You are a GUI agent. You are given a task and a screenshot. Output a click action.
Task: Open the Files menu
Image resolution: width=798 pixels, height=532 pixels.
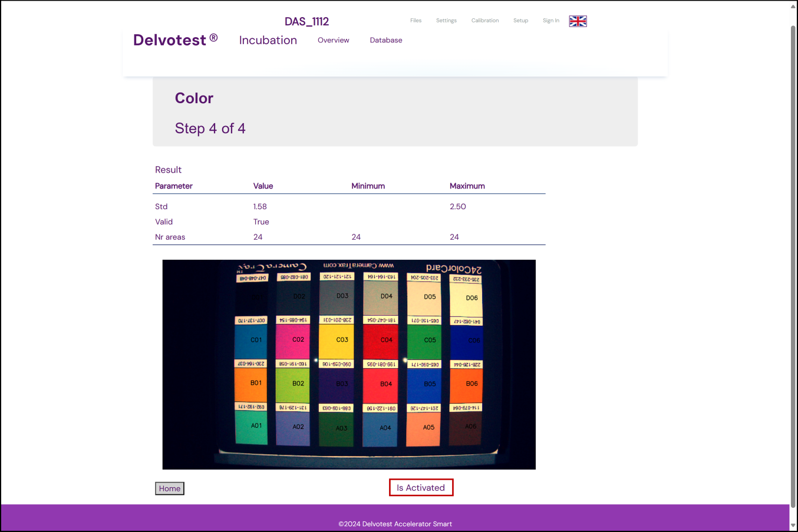point(416,21)
